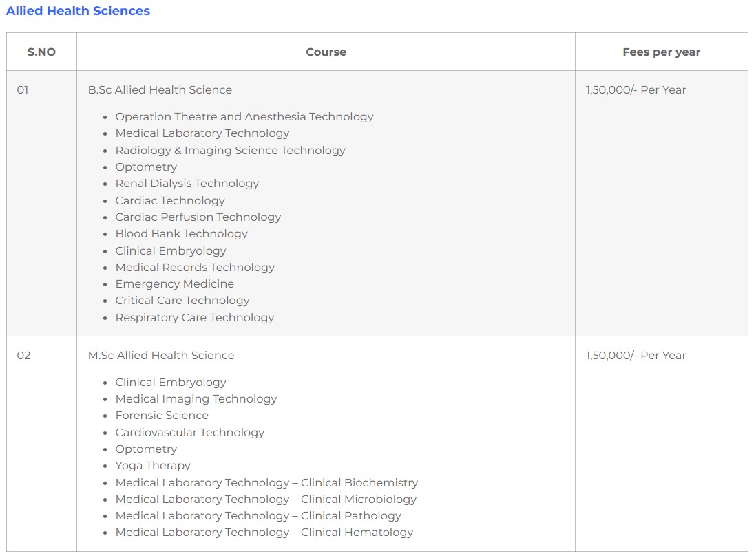The height and width of the screenshot is (558, 756).
Task: Click Medical Laboratory Technology – Clinical Hematology
Action: point(264,532)
